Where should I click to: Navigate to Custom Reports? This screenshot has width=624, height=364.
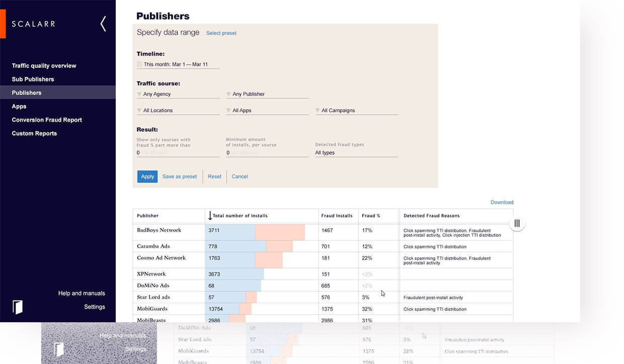click(34, 134)
